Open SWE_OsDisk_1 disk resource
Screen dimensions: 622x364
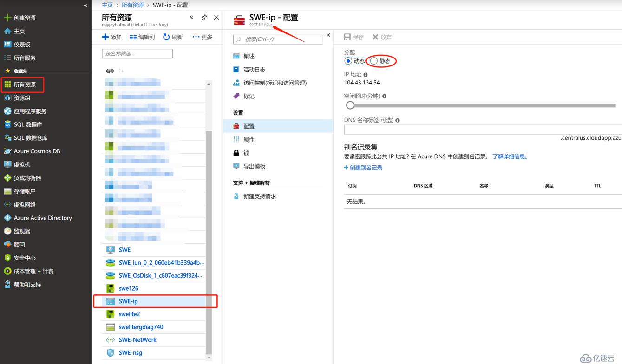[x=160, y=275]
